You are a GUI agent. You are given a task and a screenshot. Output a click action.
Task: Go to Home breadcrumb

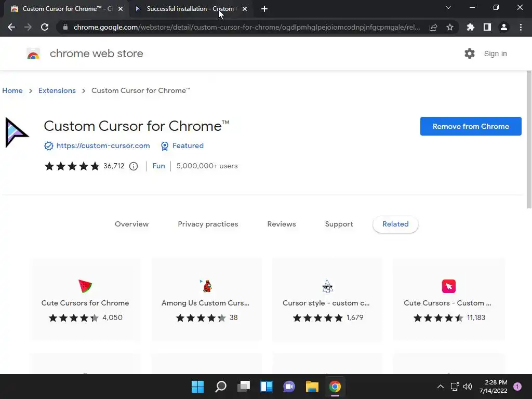[12, 90]
